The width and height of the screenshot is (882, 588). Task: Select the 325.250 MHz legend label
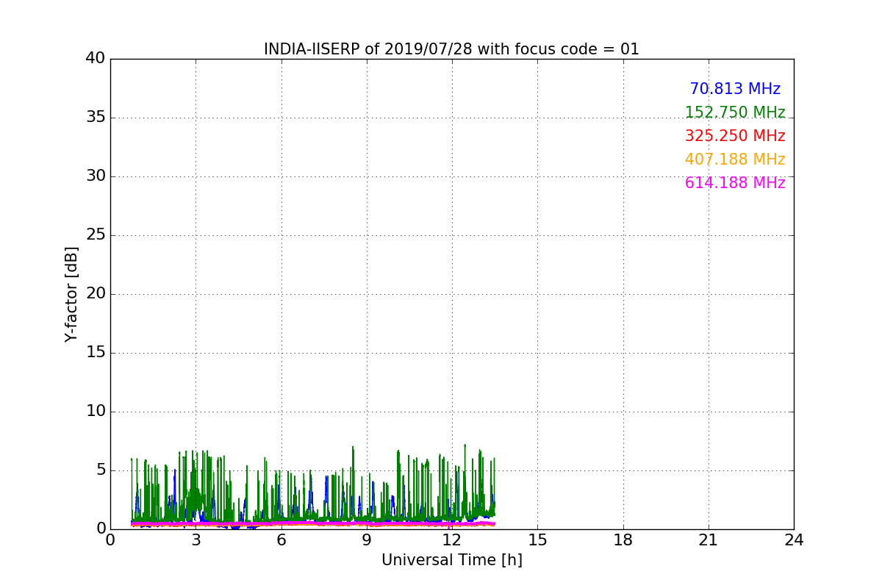tap(735, 136)
